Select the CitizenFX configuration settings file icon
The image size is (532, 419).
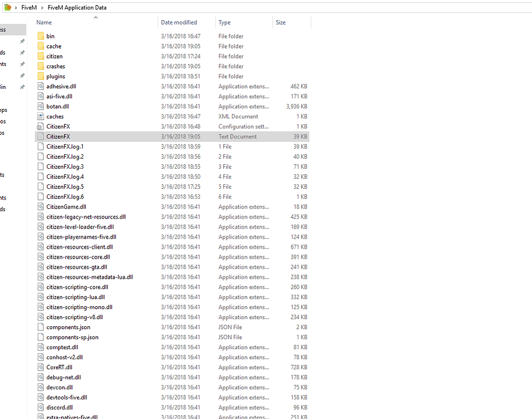tap(40, 126)
